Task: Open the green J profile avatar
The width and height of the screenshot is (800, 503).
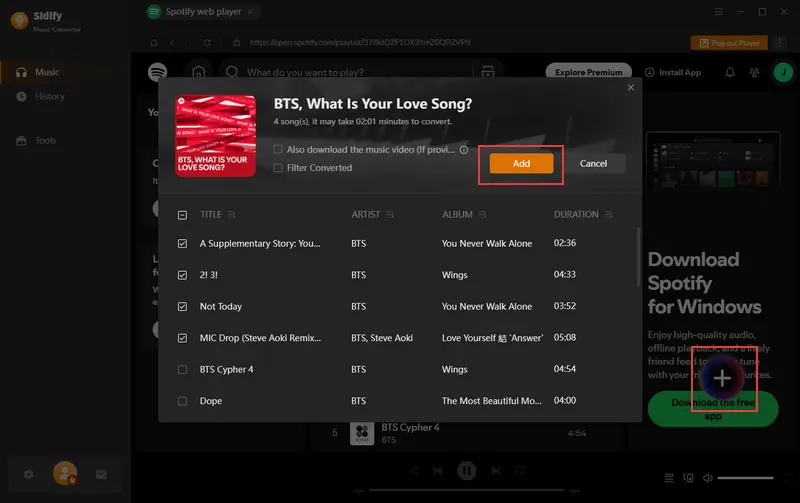Action: coord(783,72)
